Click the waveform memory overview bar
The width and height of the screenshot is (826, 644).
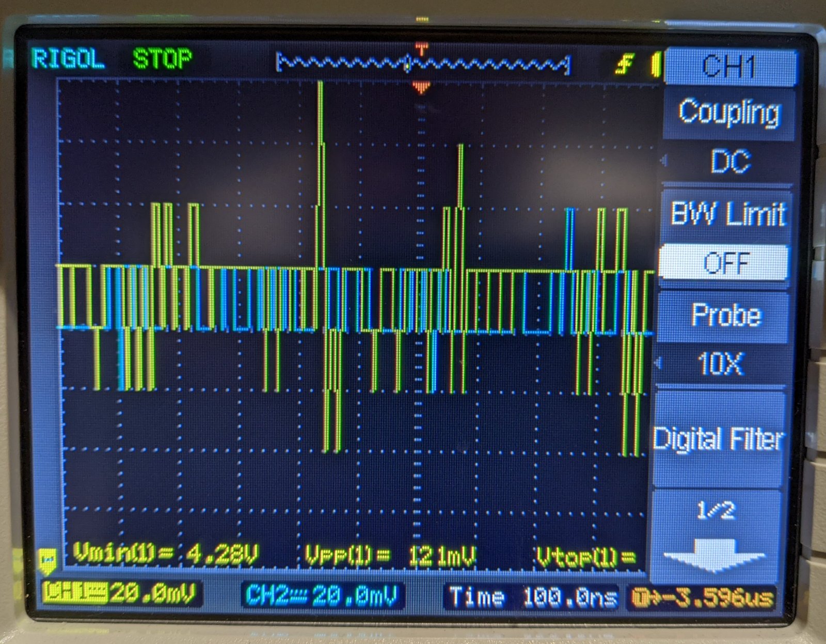[423, 65]
